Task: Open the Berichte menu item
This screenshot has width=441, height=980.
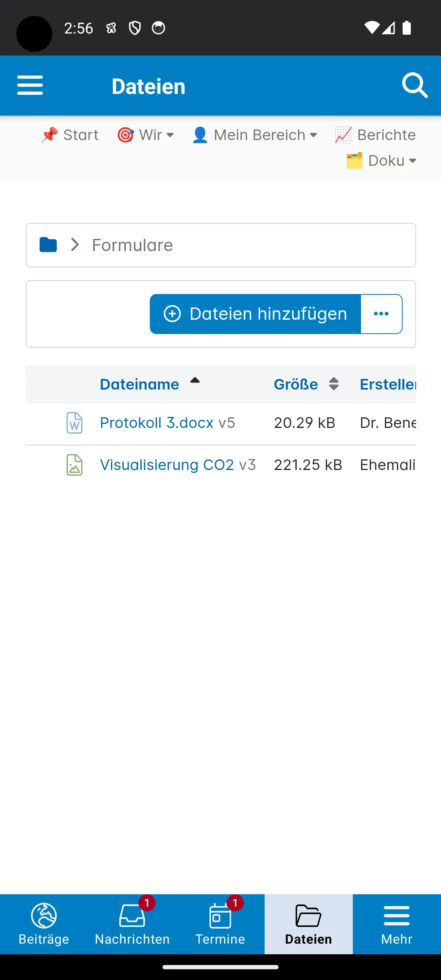Action: pos(375,135)
